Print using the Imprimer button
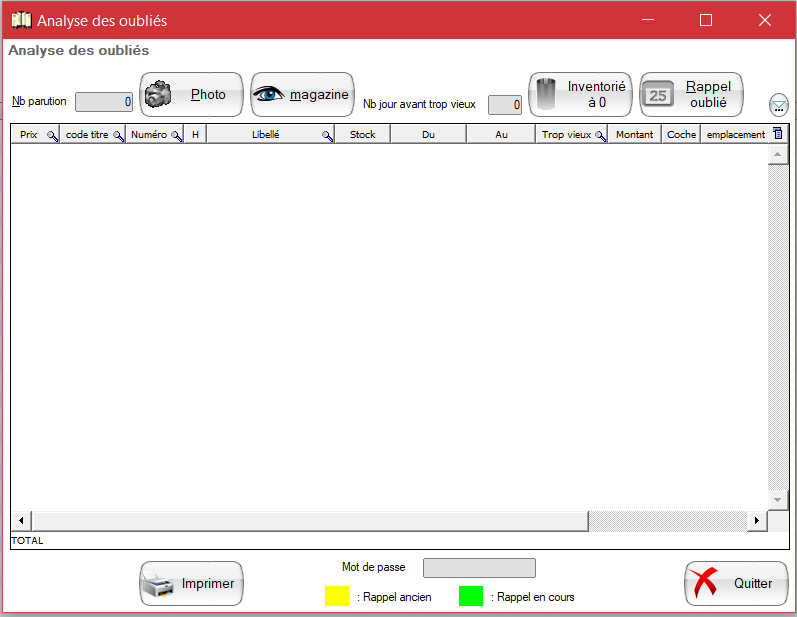The width and height of the screenshot is (797, 617). tap(191, 584)
